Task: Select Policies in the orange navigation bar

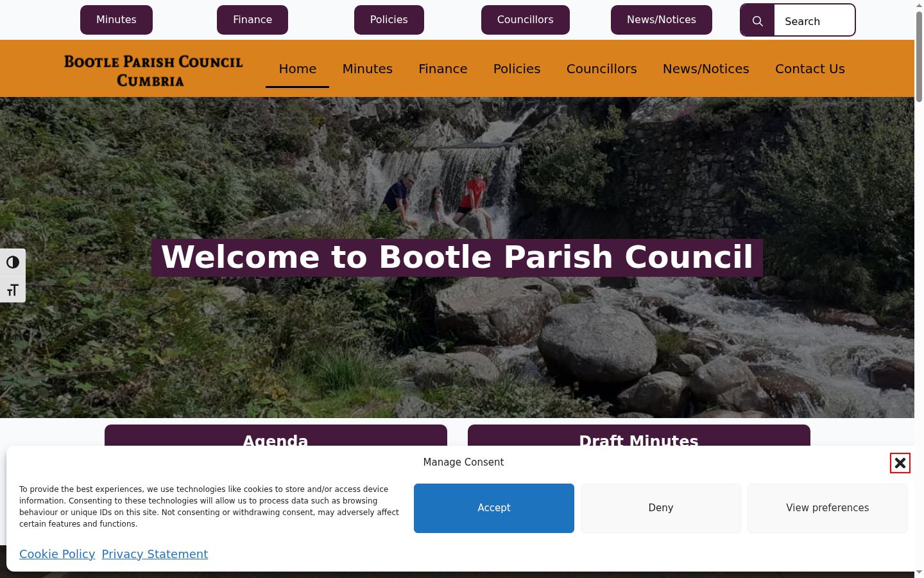Action: [517, 69]
